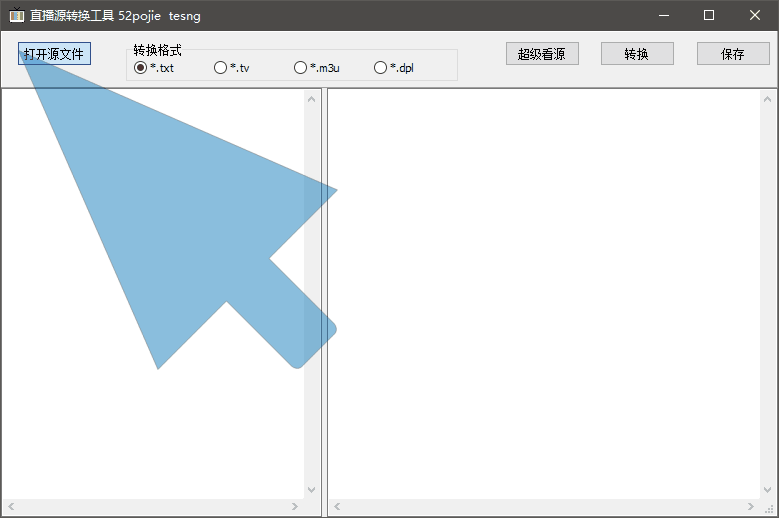The image size is (779, 518).
Task: Click the 打开源文件 button
Action: coord(54,54)
